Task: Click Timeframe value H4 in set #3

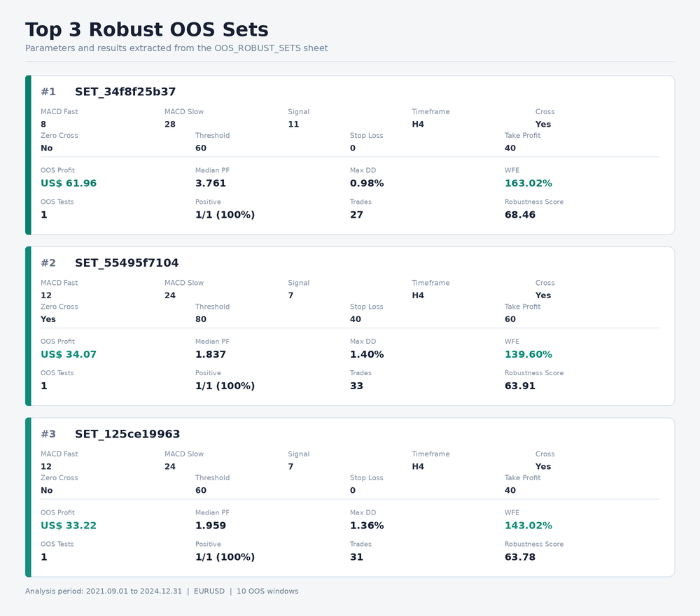Action: 418,466
